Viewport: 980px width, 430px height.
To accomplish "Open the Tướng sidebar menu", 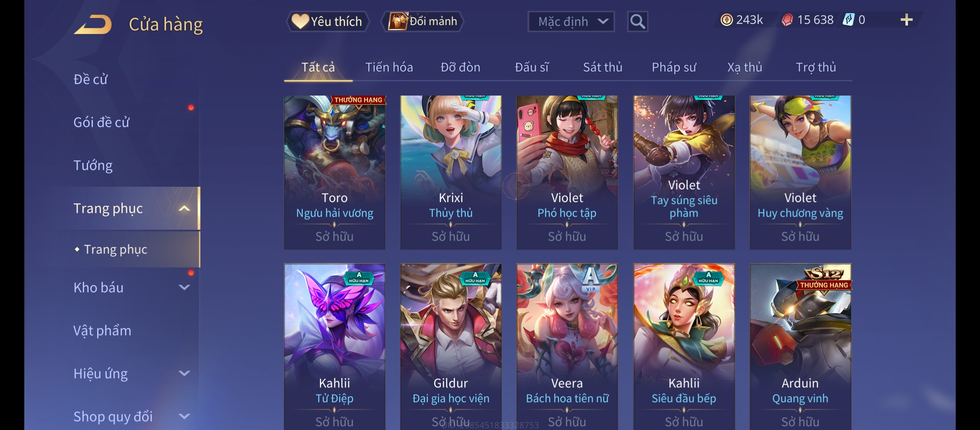I will [93, 165].
